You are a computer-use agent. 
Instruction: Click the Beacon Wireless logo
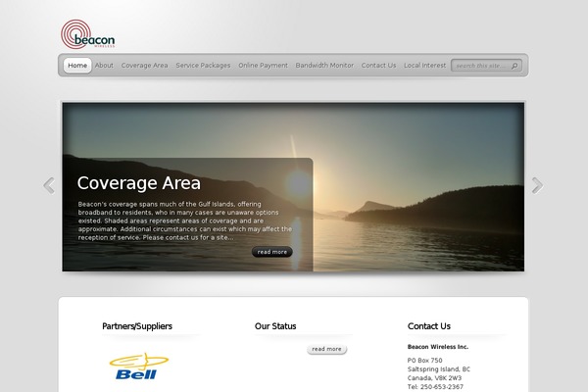point(88,34)
